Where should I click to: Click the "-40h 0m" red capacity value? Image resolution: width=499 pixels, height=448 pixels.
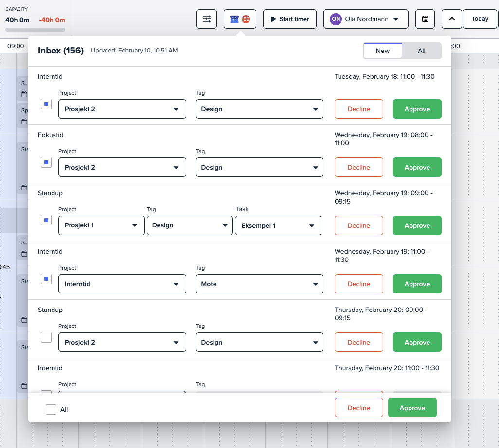[x=52, y=20]
